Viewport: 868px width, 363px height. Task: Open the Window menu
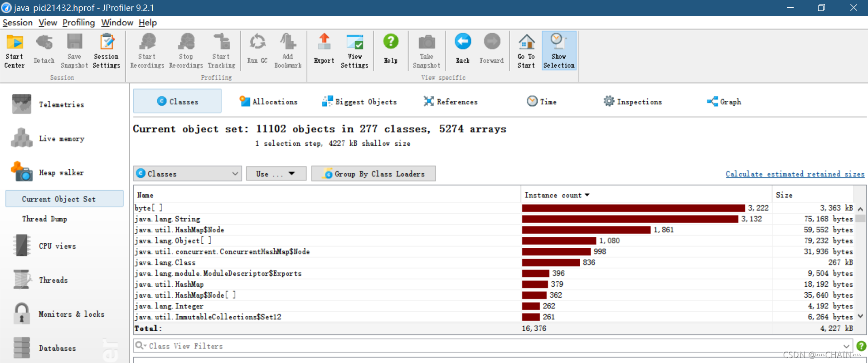click(x=117, y=23)
